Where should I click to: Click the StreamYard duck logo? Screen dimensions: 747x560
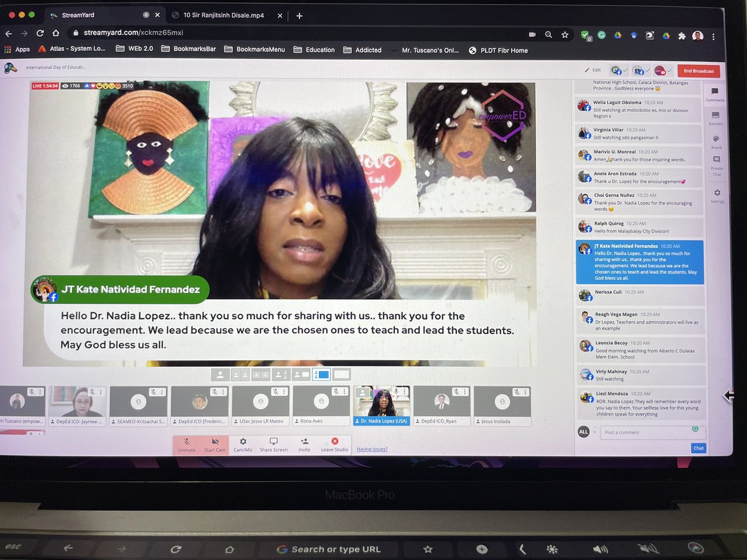(11, 68)
